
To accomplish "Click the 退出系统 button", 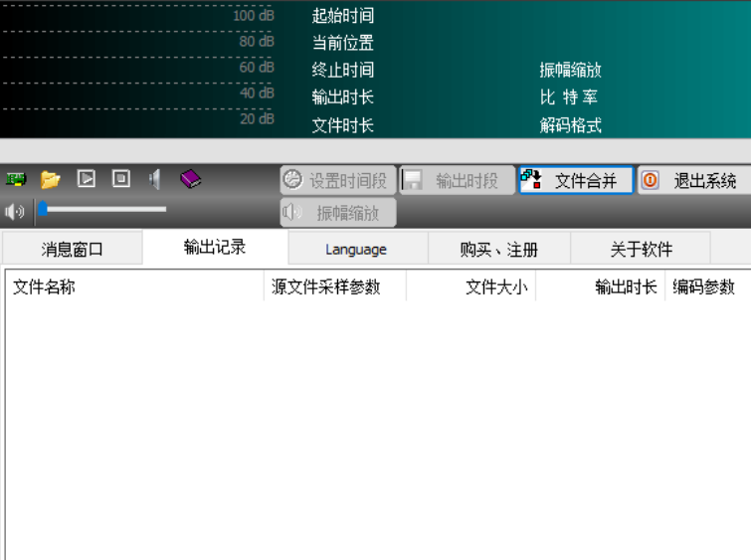I will pos(694,180).
